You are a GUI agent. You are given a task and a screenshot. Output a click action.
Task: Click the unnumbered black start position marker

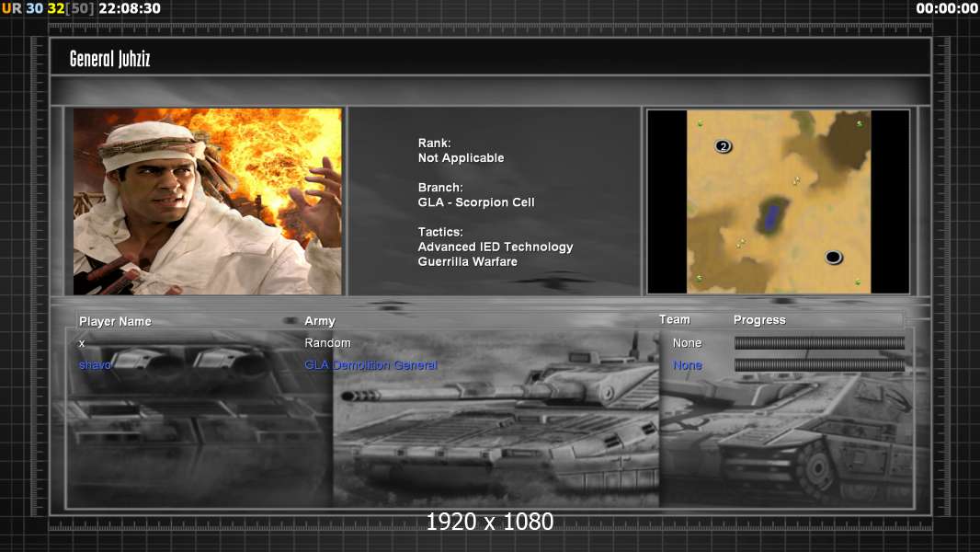coord(833,257)
